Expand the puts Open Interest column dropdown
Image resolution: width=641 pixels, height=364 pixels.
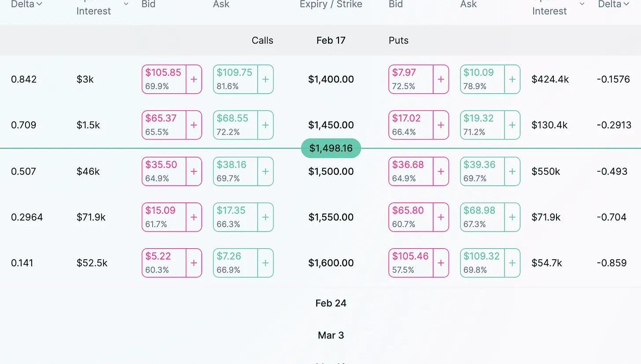point(582,4)
